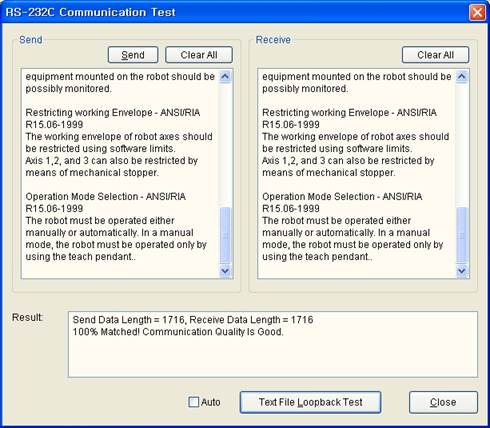Viewport: 490px width, 428px height.
Task: Click the Close button at bottom
Action: tap(443, 402)
